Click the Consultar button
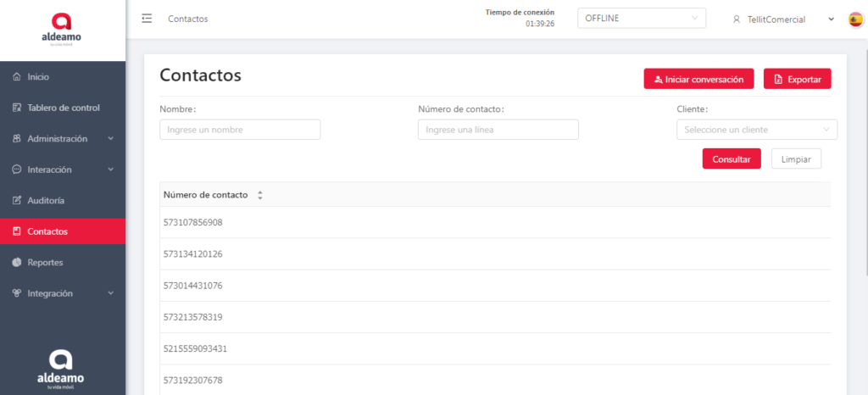868x395 pixels. point(732,159)
